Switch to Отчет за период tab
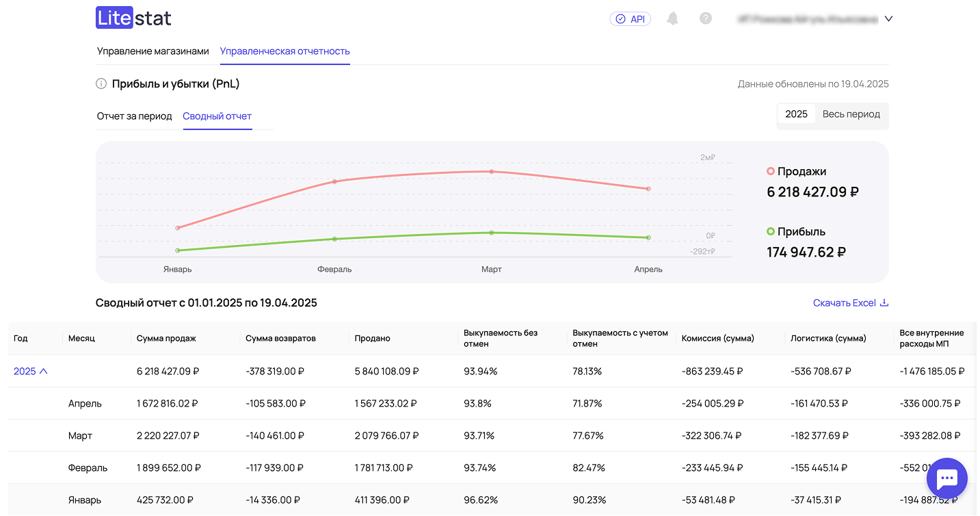This screenshot has height=516, width=980. pyautogui.click(x=134, y=116)
